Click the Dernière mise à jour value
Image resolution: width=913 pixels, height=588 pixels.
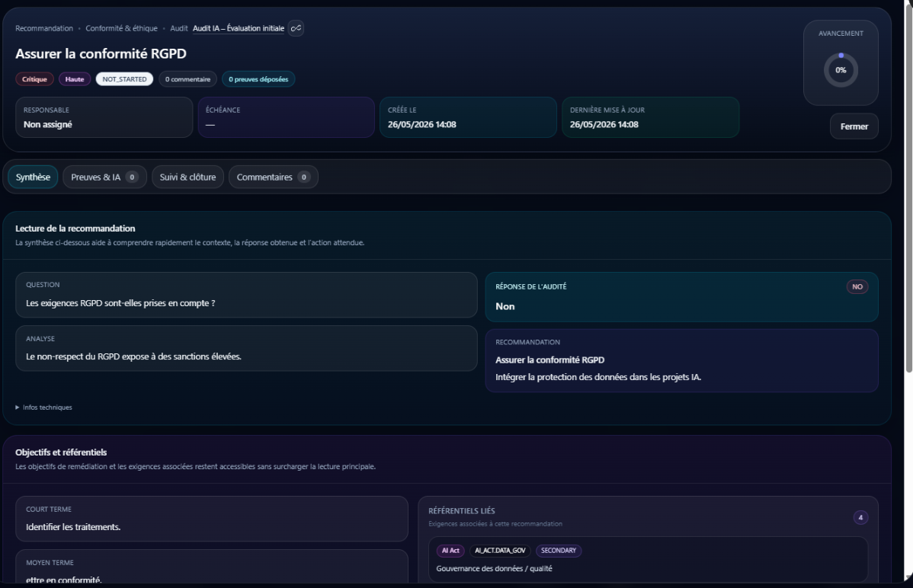[604, 125]
